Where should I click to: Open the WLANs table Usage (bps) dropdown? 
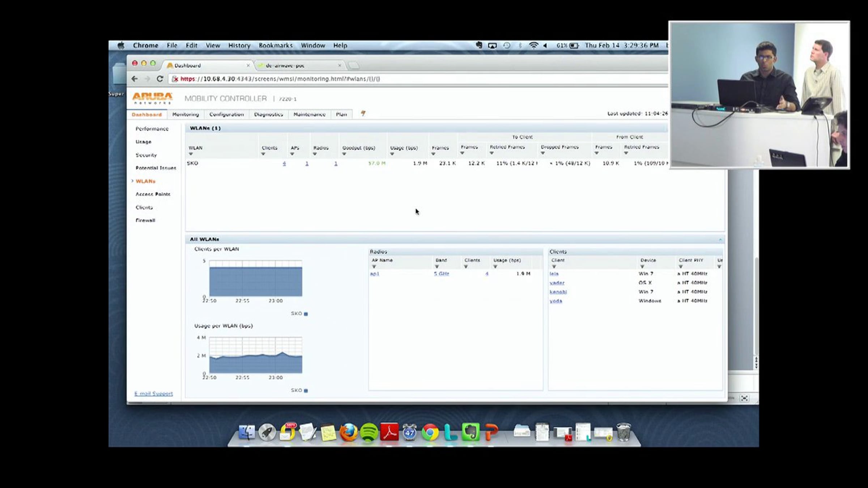[392, 154]
